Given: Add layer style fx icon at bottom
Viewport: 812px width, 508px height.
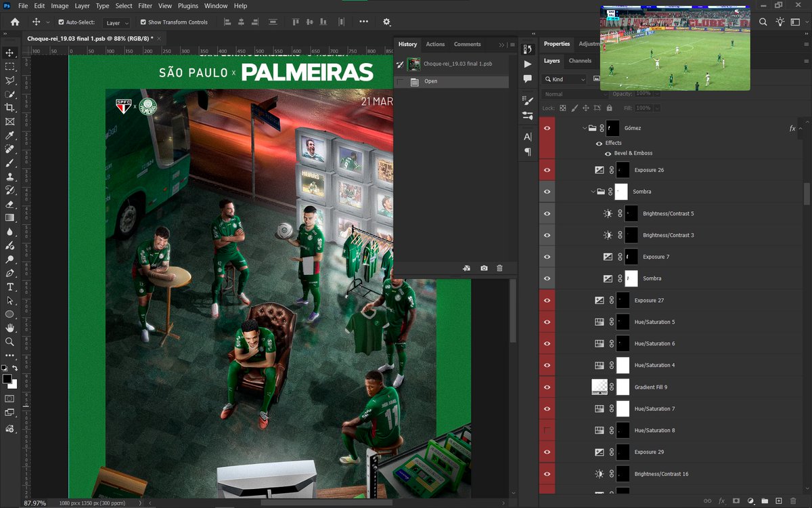Looking at the screenshot, I should tap(722, 501).
